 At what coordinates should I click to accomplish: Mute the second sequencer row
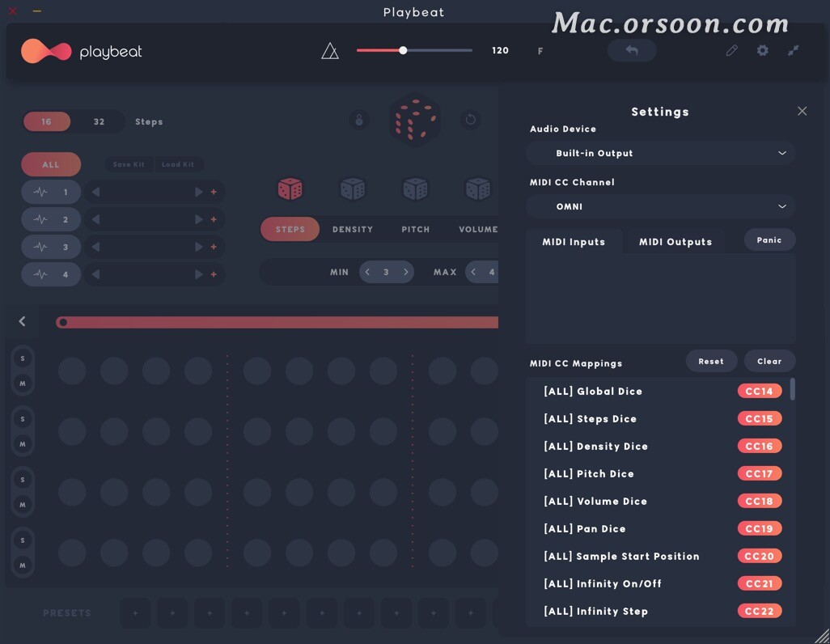click(23, 444)
